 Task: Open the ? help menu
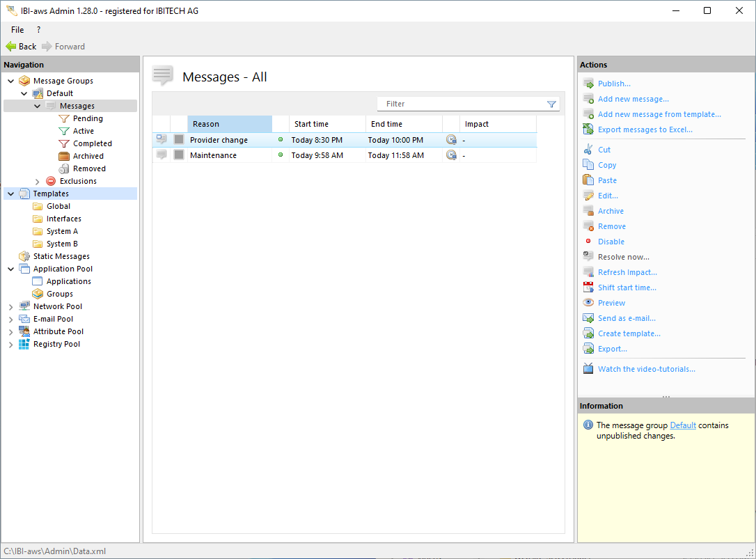click(x=38, y=30)
